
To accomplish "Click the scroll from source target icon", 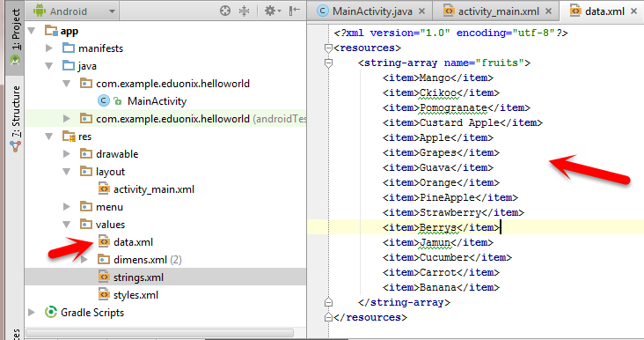I will (224, 11).
